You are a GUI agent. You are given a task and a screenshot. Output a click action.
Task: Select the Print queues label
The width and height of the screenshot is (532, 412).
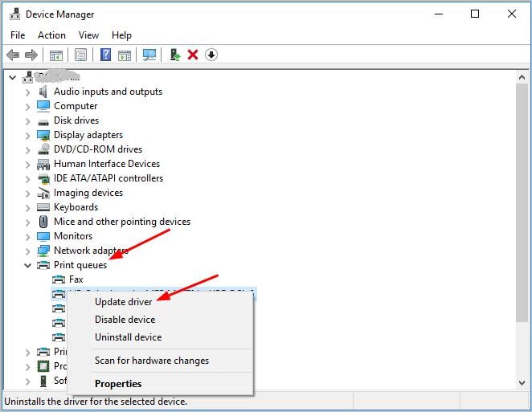pyautogui.click(x=80, y=265)
